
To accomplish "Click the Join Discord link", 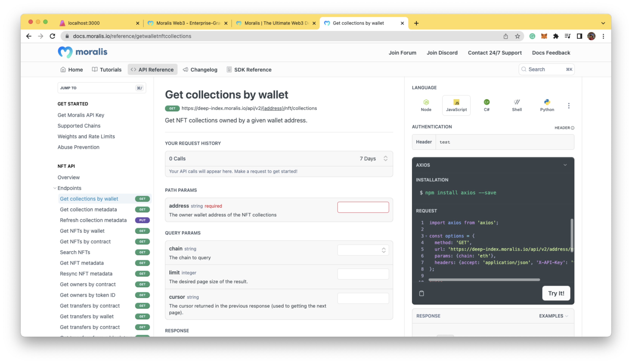I will (x=442, y=53).
